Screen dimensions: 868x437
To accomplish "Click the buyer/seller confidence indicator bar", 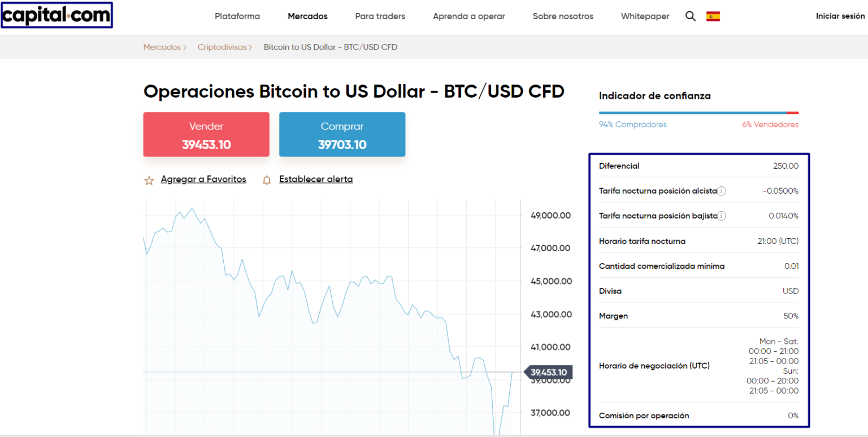I will [x=698, y=113].
